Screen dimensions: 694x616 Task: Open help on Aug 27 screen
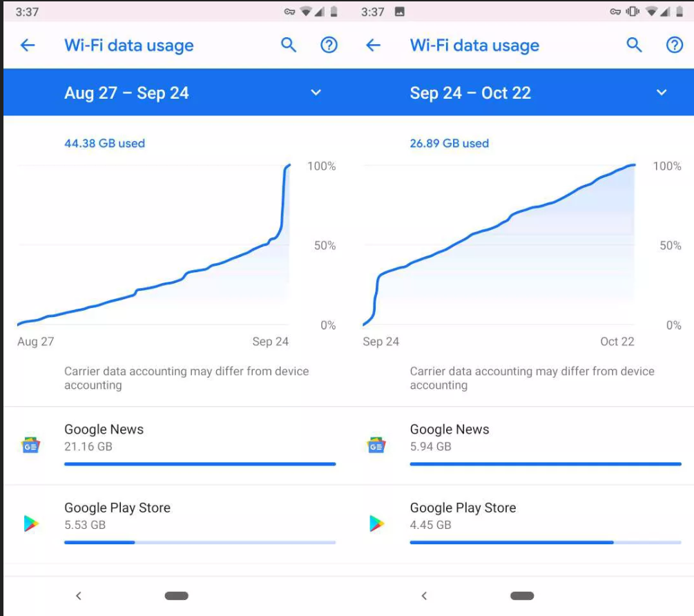click(329, 46)
